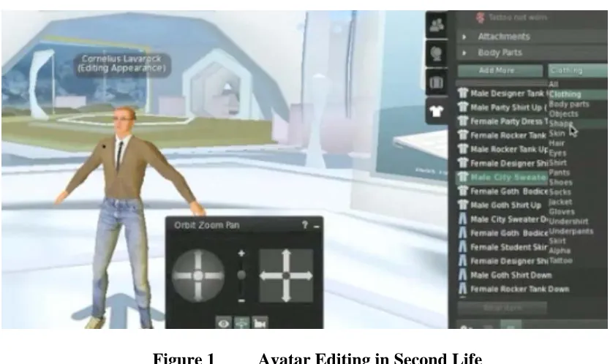610x364 pixels.
Task: Select Female Rocker Tank Down list item
Action: click(513, 289)
